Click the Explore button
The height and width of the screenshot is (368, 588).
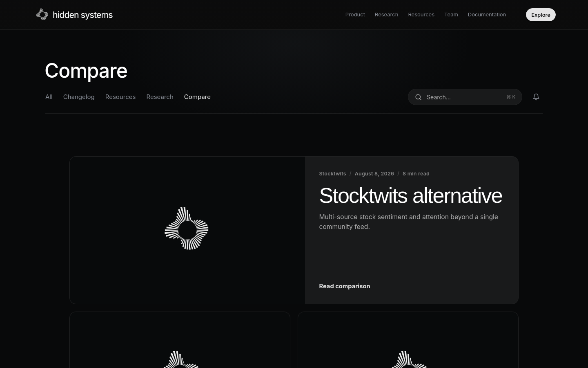point(541,15)
